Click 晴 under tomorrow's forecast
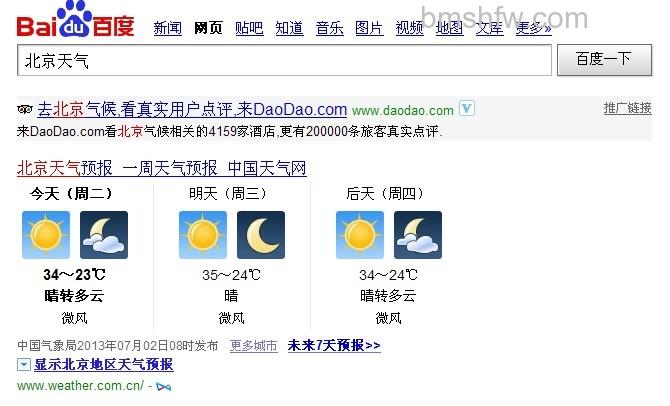Image resolution: width=670 pixels, height=406 pixels. coord(231,296)
